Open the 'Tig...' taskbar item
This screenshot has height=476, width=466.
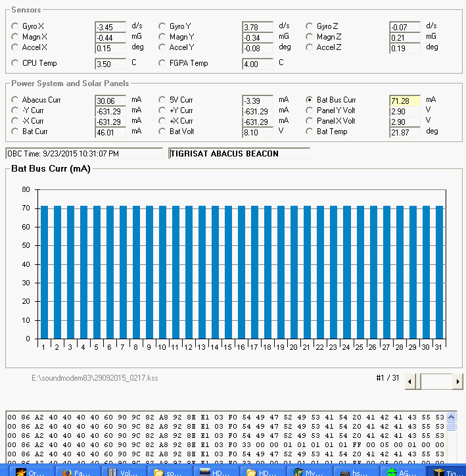(448, 472)
